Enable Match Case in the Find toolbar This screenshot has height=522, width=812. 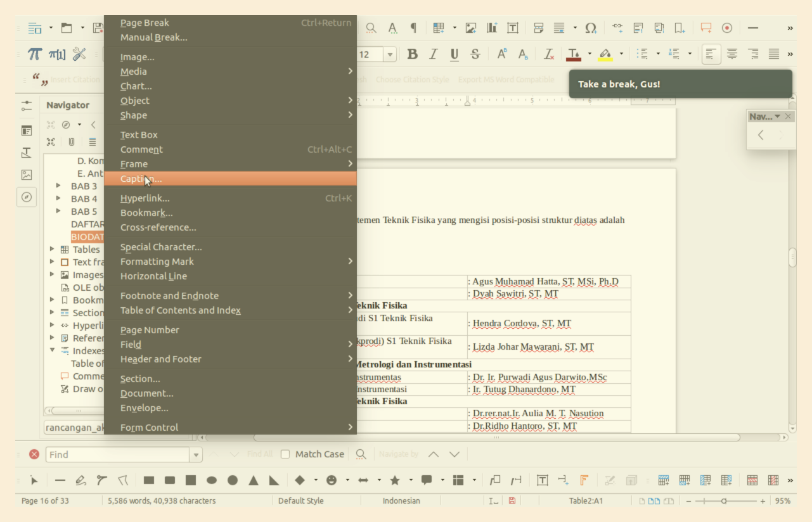click(285, 454)
